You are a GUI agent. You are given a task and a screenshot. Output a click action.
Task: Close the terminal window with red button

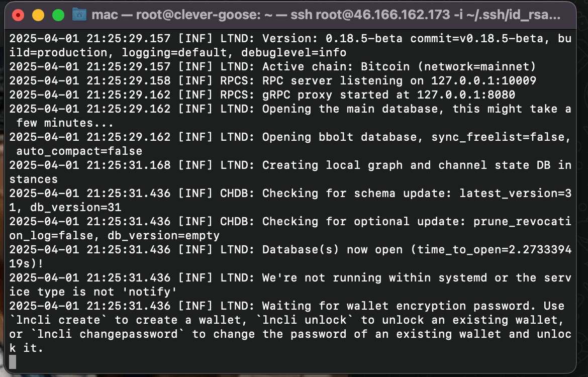19,15
